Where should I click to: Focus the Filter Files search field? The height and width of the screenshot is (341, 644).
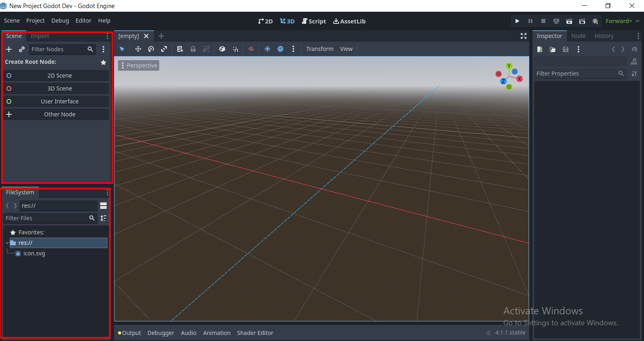click(x=51, y=218)
